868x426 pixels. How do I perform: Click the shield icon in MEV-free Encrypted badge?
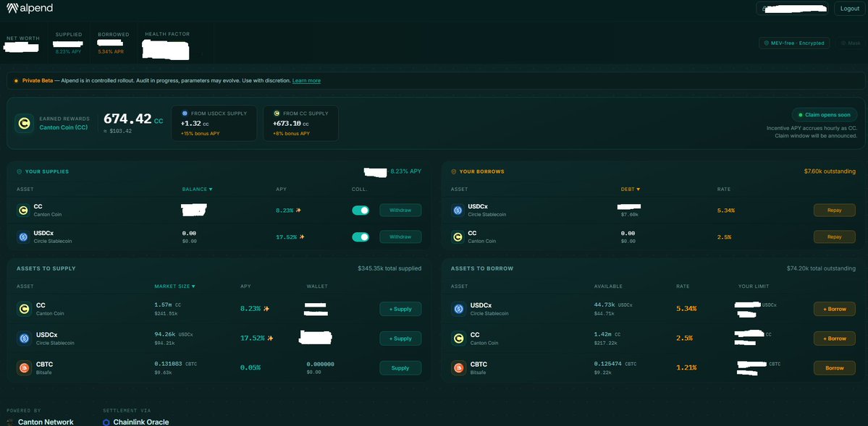tap(766, 43)
